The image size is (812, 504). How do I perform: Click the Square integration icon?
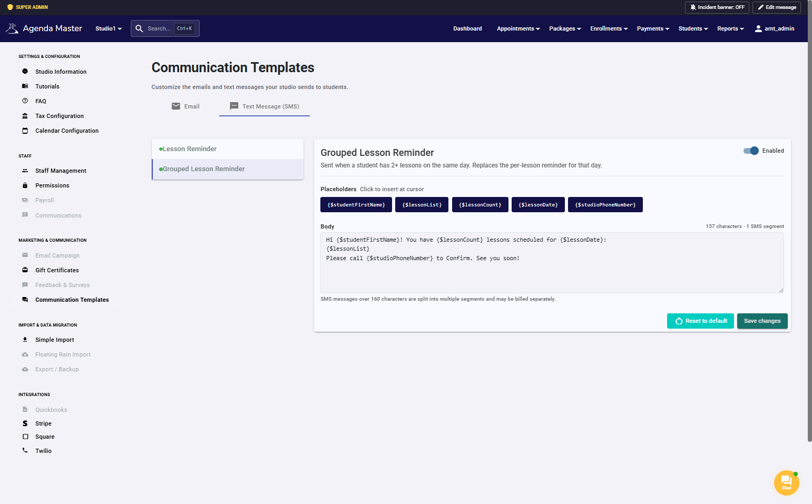pyautogui.click(x=25, y=437)
